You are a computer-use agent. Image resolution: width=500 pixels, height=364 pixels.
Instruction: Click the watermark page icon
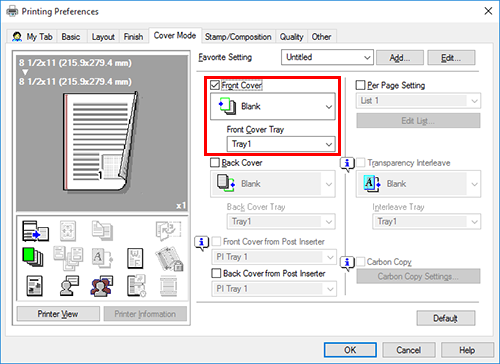pyautogui.click(x=135, y=258)
